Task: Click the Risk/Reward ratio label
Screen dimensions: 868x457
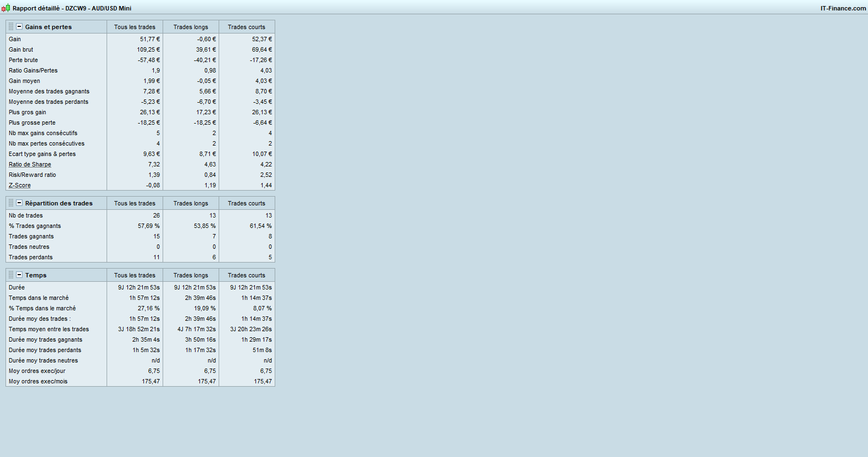Action: tap(32, 175)
